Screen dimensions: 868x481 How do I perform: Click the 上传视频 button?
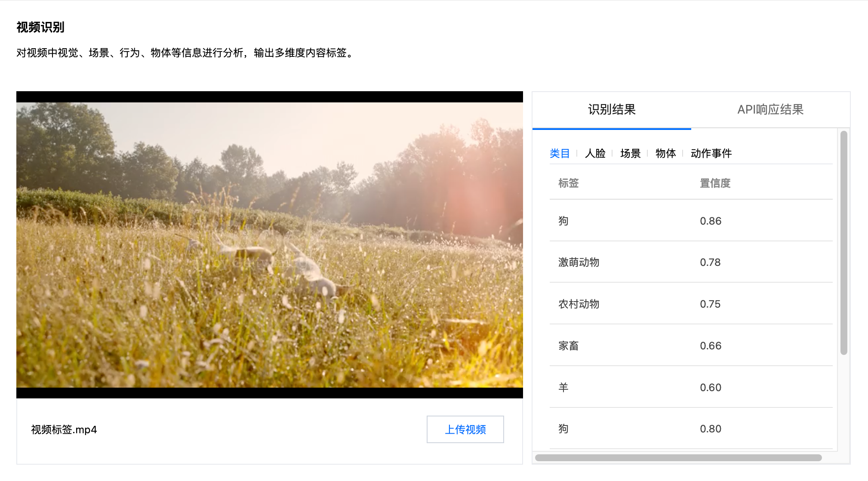pos(465,429)
